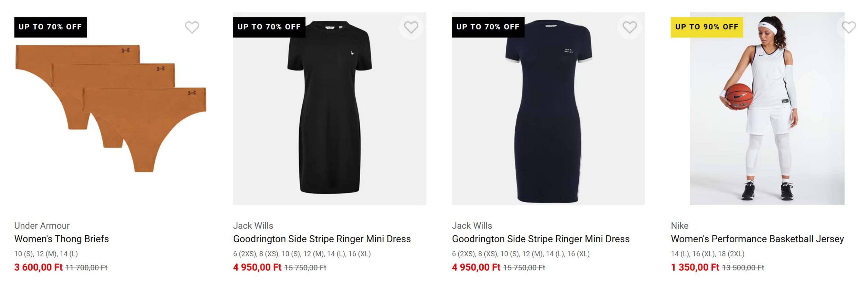Image resolution: width=868 pixels, height=285 pixels.
Task: Open the orange thong briefs product image
Action: pyautogui.click(x=111, y=108)
